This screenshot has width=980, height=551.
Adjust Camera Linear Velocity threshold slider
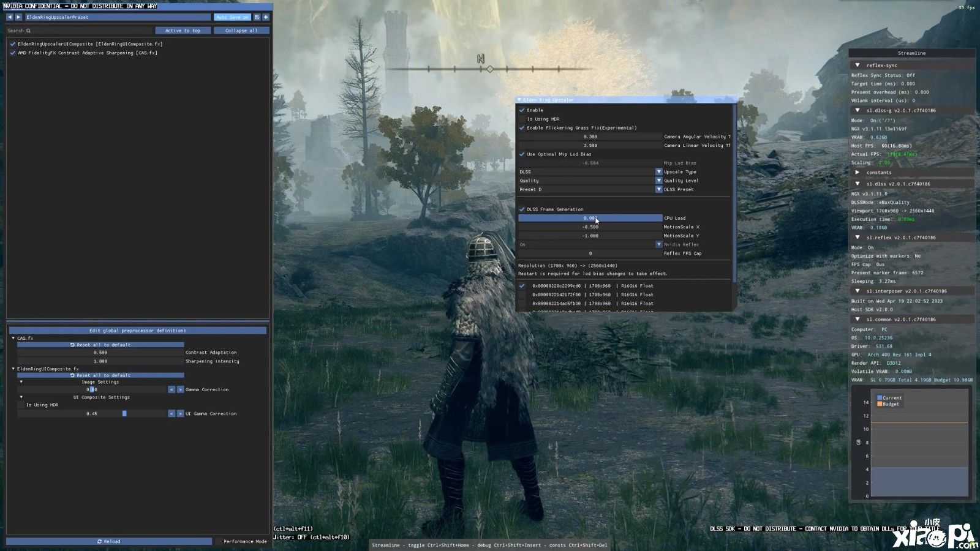590,146
